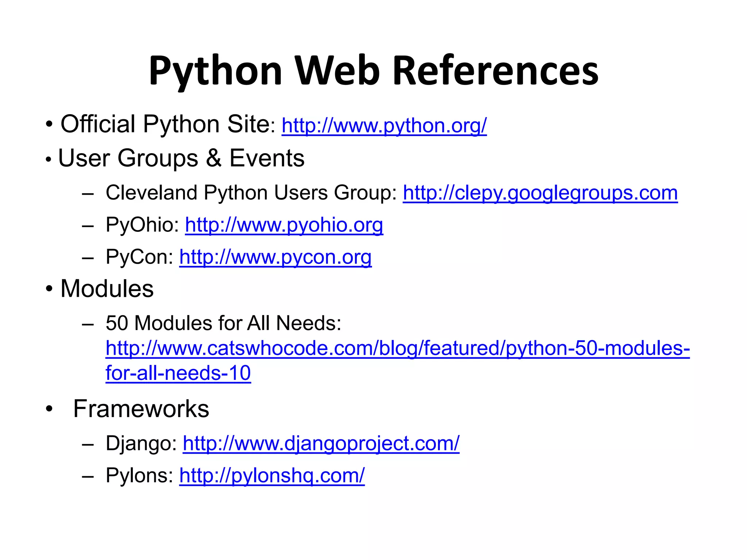Click the 'Django:' label
The image size is (747, 560).
(141, 444)
